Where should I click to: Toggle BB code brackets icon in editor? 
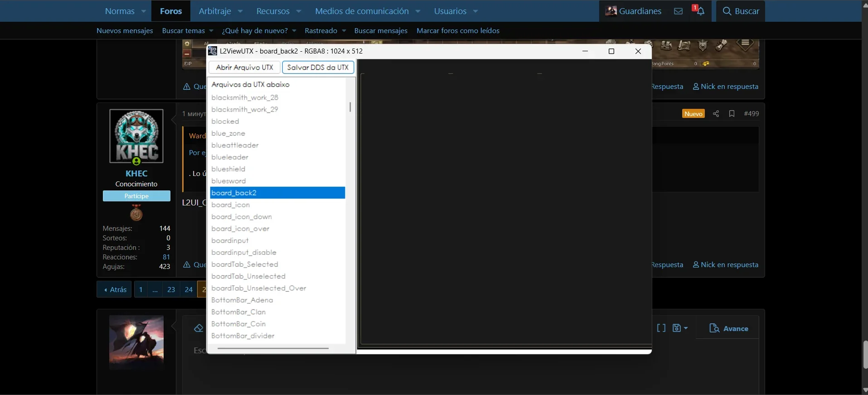tap(661, 328)
